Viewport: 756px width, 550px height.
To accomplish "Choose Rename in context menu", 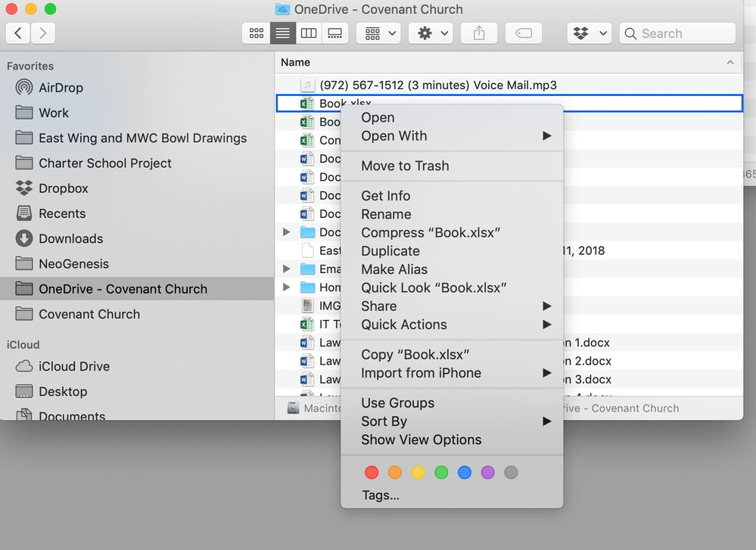I will (452, 214).
